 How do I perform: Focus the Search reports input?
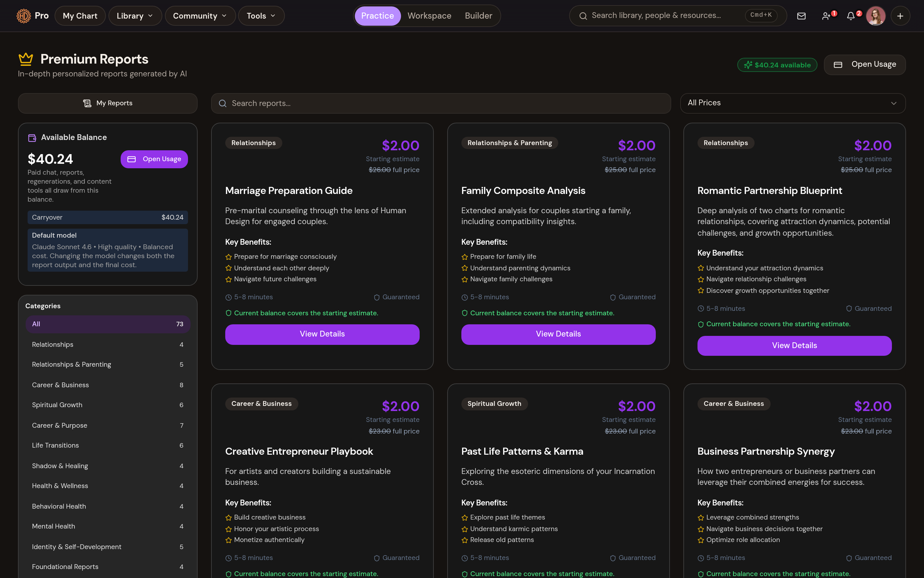click(441, 103)
